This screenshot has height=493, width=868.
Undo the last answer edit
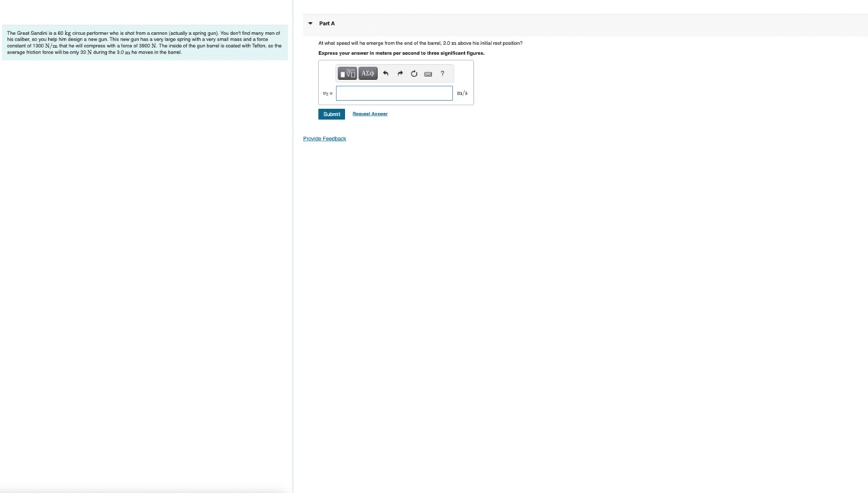(x=386, y=73)
